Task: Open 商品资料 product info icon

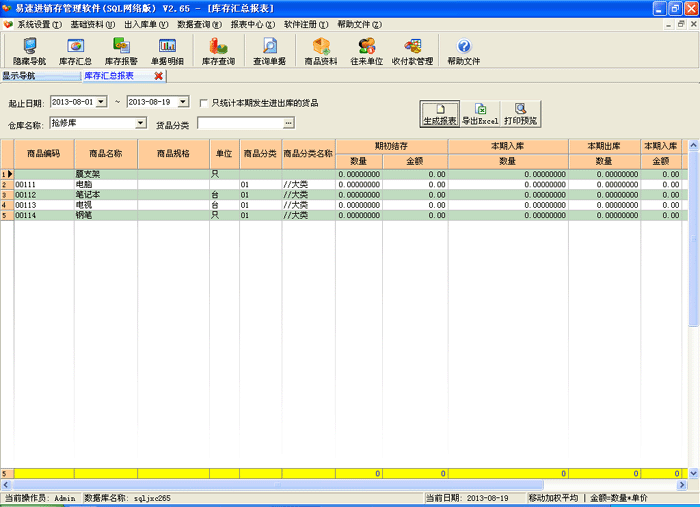Action: [x=321, y=51]
